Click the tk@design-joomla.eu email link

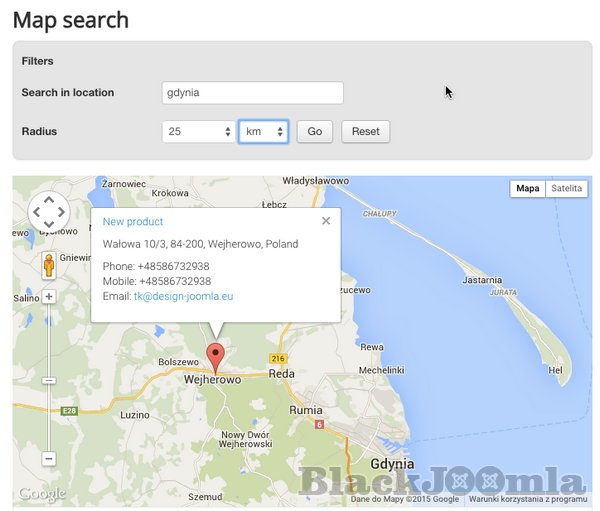pos(183,297)
